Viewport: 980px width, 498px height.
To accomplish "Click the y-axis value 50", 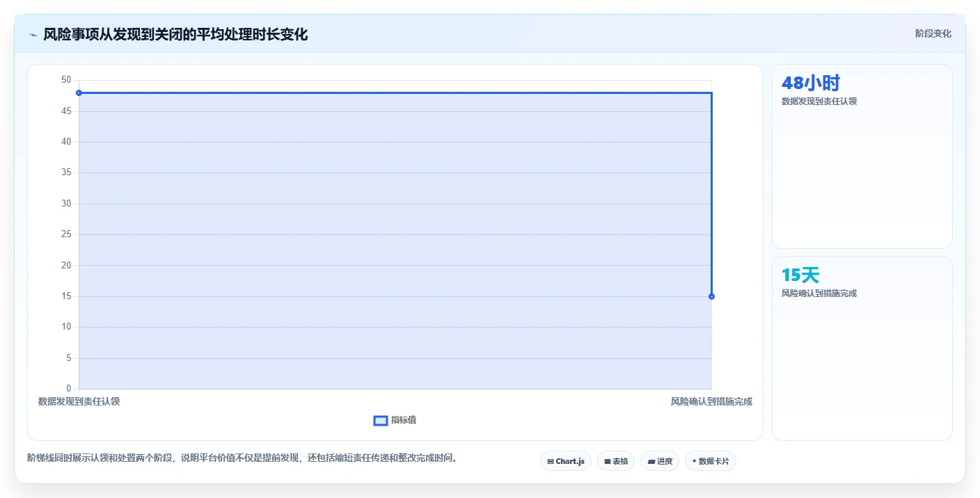I will click(66, 80).
